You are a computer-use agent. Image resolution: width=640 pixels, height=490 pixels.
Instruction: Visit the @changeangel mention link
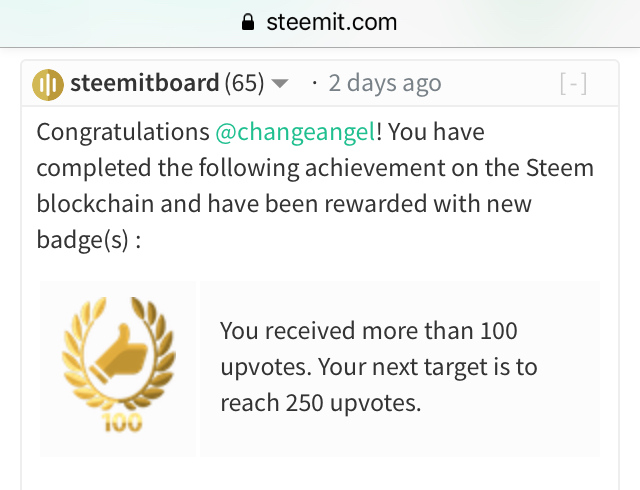[295, 132]
